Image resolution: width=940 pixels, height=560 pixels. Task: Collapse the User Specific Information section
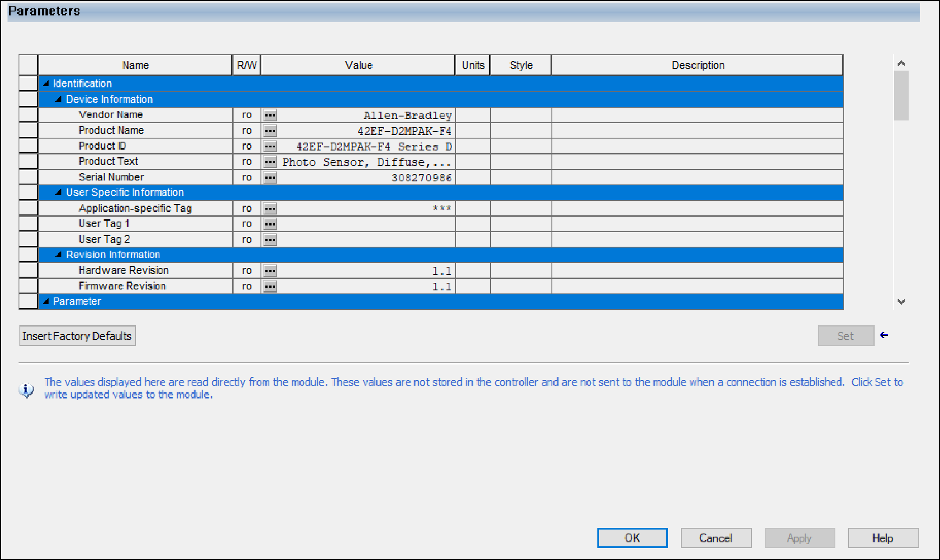point(58,192)
